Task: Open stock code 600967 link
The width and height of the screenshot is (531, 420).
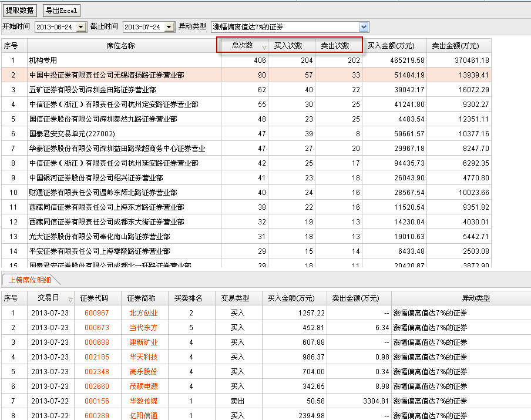Action: [x=97, y=313]
